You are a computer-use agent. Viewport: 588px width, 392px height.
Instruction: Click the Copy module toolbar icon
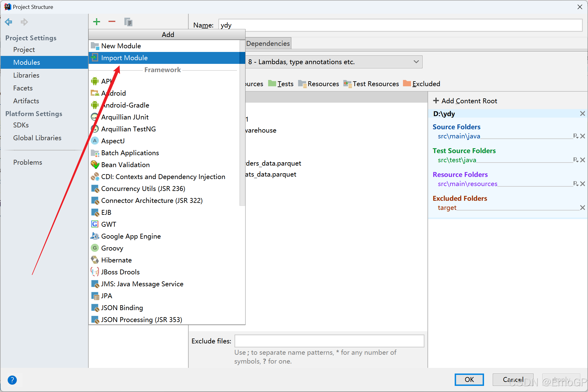128,22
